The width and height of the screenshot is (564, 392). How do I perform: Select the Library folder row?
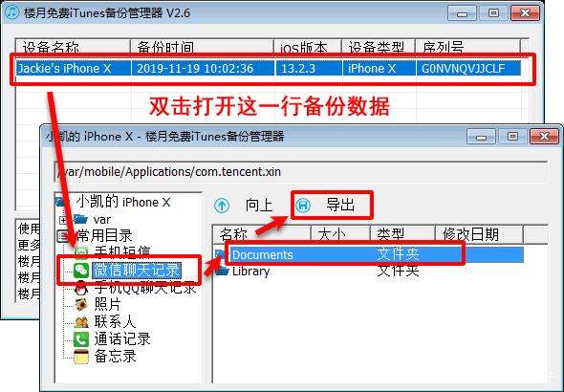click(369, 272)
